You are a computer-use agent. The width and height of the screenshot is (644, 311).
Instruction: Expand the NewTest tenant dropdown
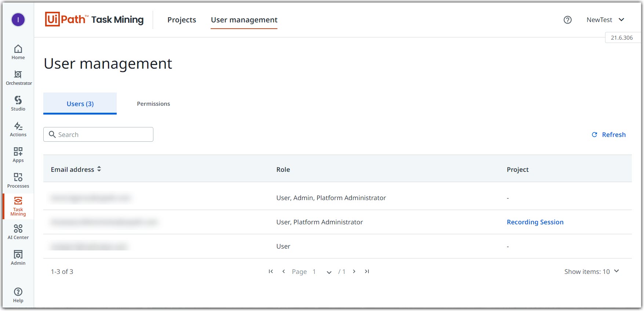point(605,20)
